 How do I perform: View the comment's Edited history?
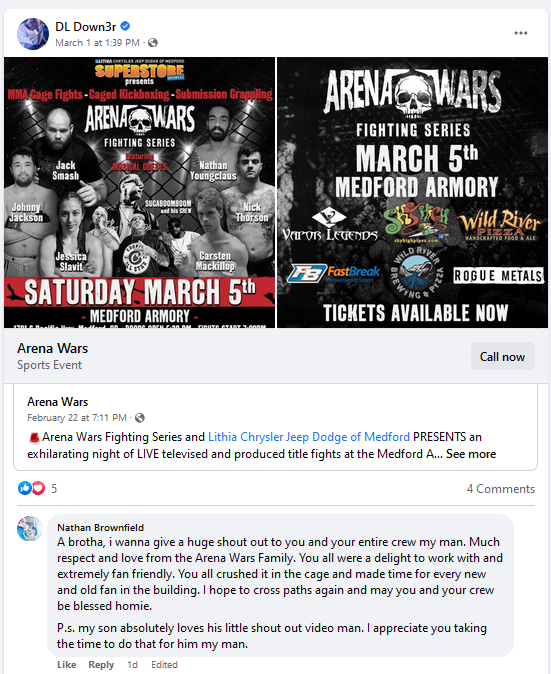click(x=164, y=665)
